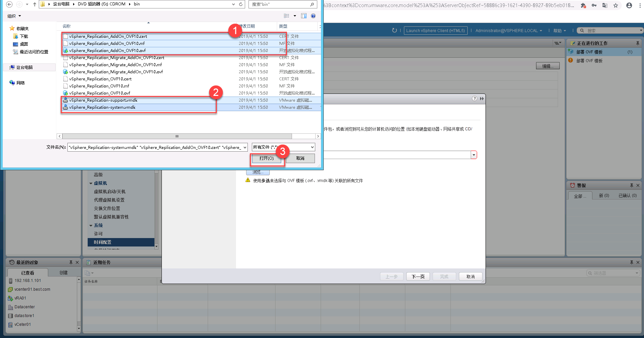Open the copy tasks dropdown in Recent Tasks
The height and width of the screenshot is (338, 644).
coord(89,273)
